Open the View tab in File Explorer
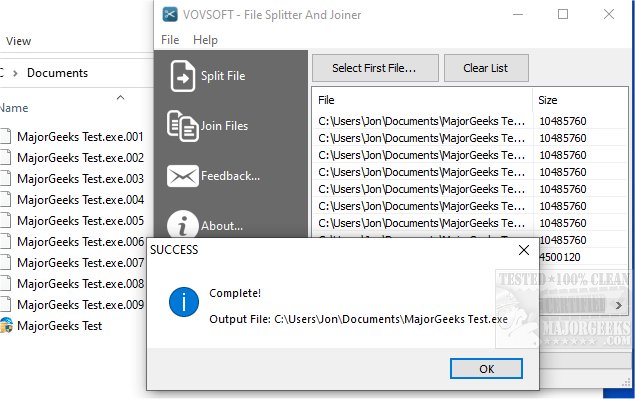This screenshot has height=399, width=635. 18,41
